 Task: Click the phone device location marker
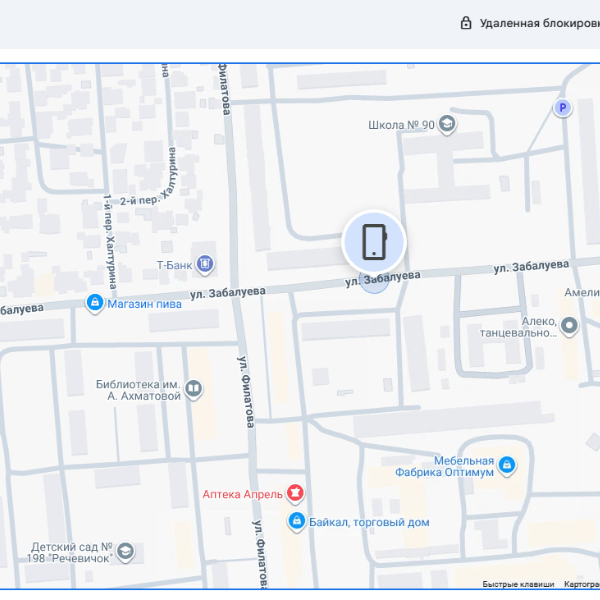tap(374, 242)
